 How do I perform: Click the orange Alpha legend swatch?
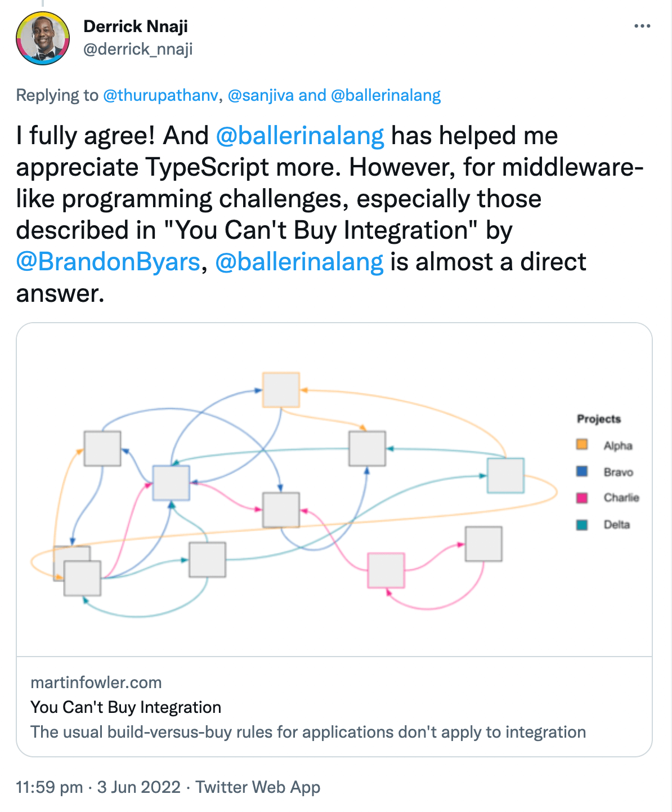(x=582, y=445)
